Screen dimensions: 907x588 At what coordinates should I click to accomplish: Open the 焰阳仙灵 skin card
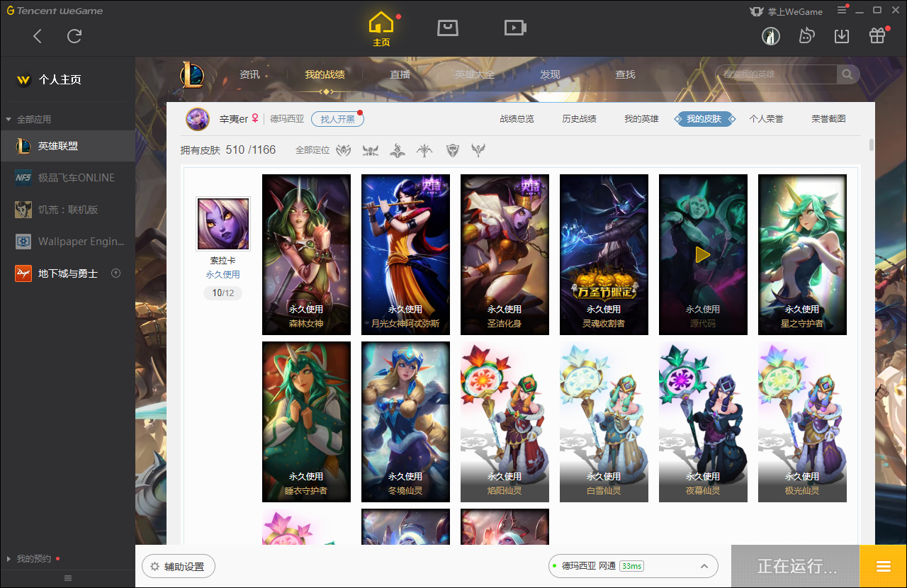point(505,422)
